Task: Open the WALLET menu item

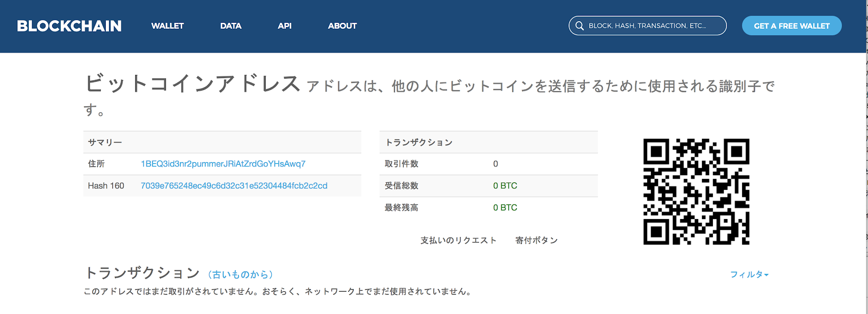Action: [167, 26]
